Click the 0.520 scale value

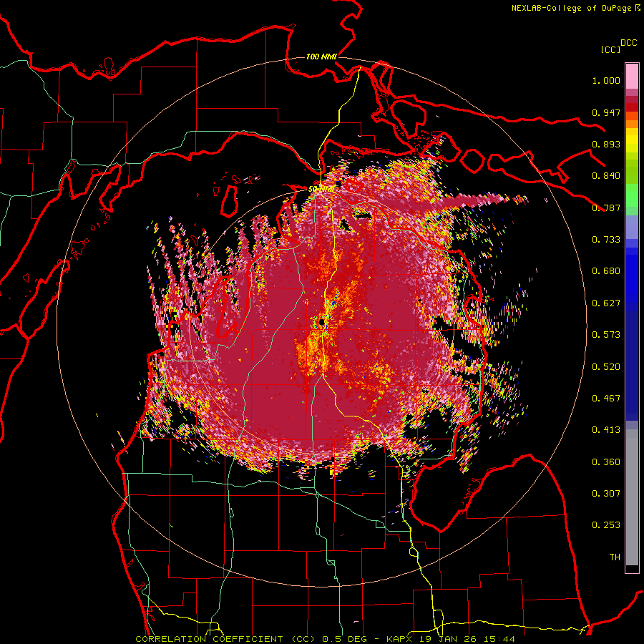coord(606,366)
